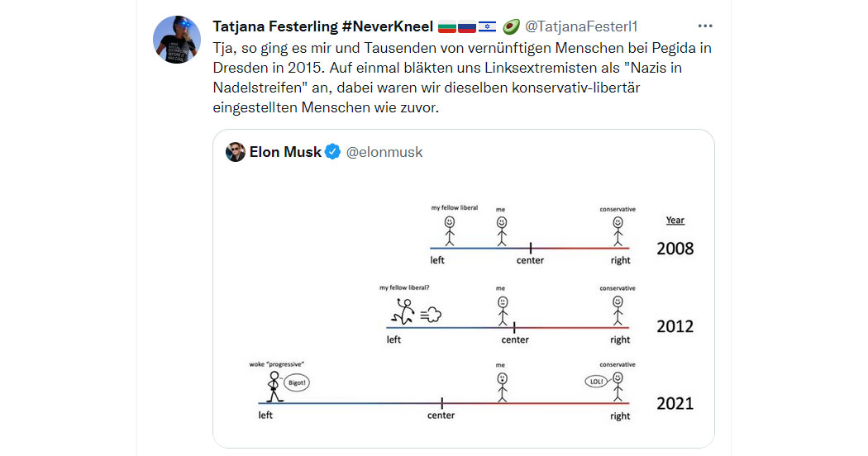Click the "Bigot!" speech bubble
This screenshot has width=868, height=456.
pos(297,382)
